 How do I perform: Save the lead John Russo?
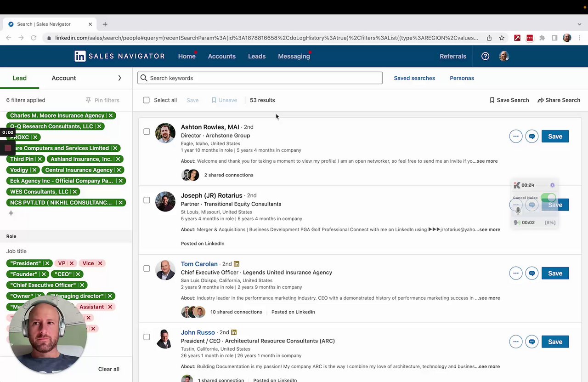pyautogui.click(x=555, y=342)
